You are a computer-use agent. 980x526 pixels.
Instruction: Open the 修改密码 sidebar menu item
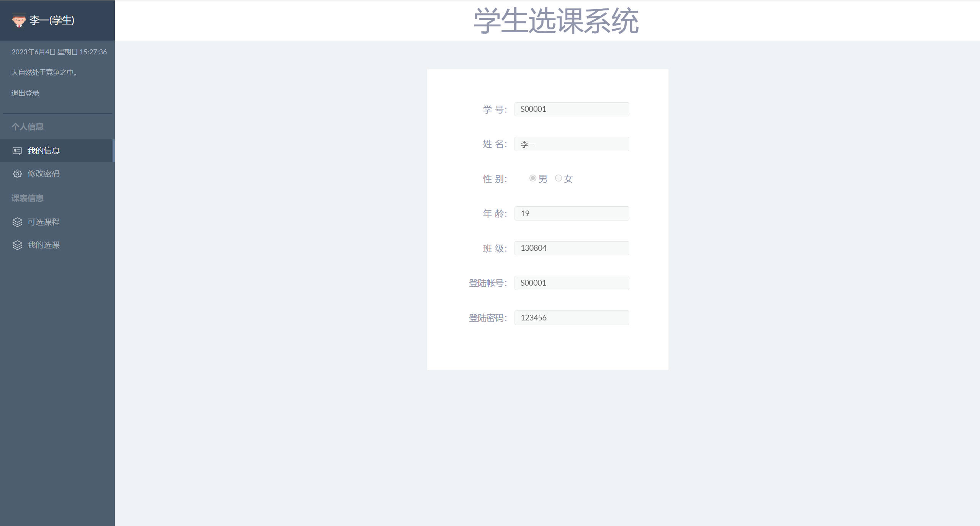pyautogui.click(x=44, y=173)
